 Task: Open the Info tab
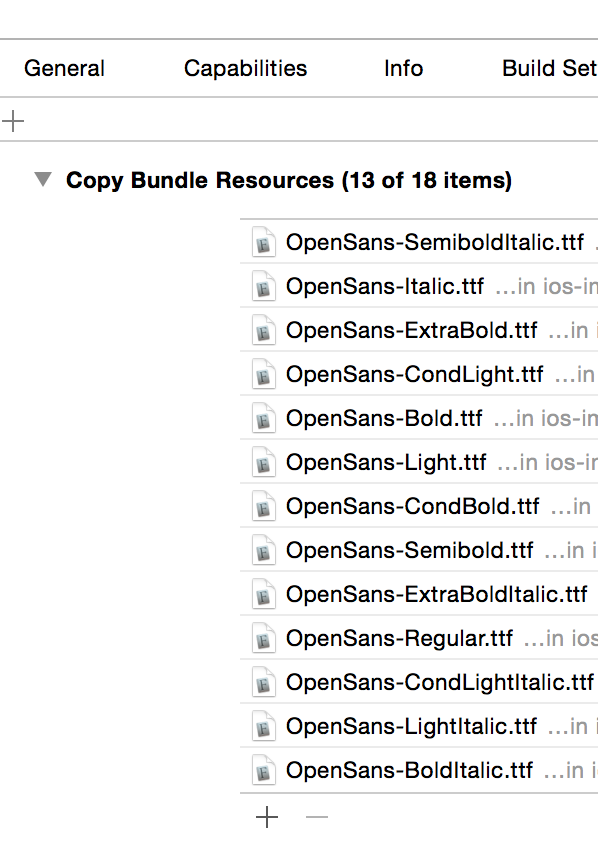[403, 68]
